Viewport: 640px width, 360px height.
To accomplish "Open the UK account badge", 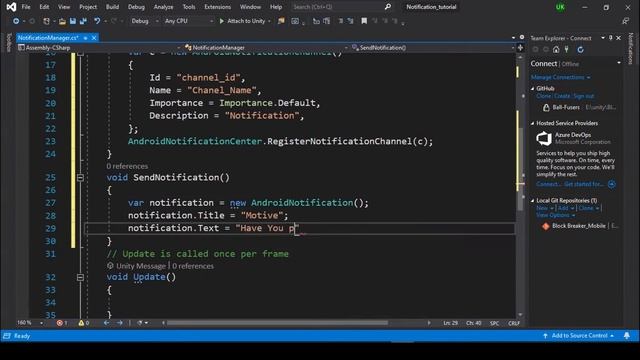I will pos(560,7).
